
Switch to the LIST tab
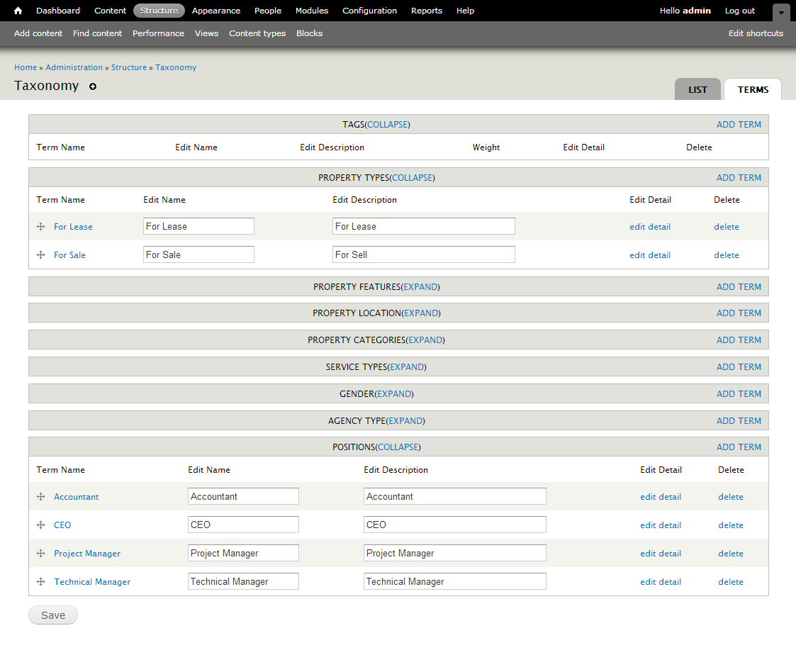697,89
